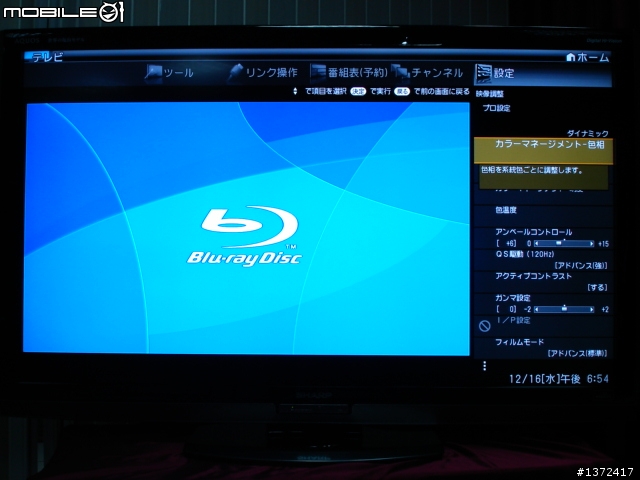
Task: Click left arrow of ガンマ設定 slider
Action: coord(536,309)
